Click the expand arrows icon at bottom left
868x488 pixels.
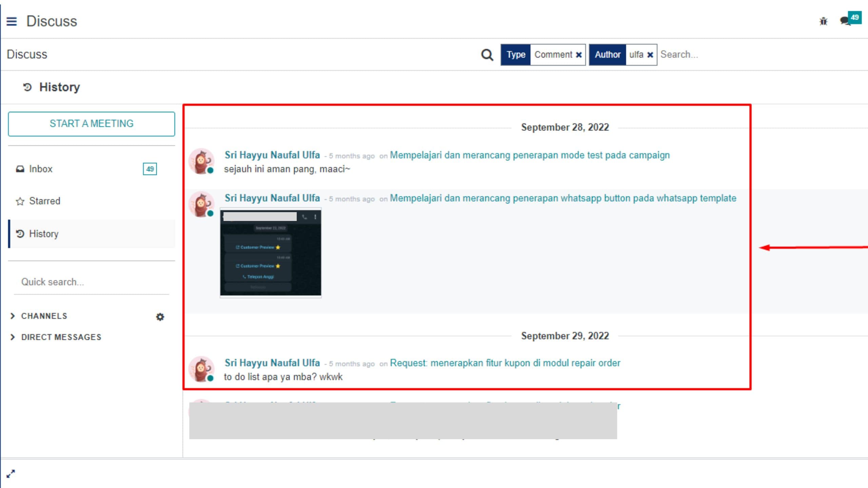pyautogui.click(x=11, y=474)
